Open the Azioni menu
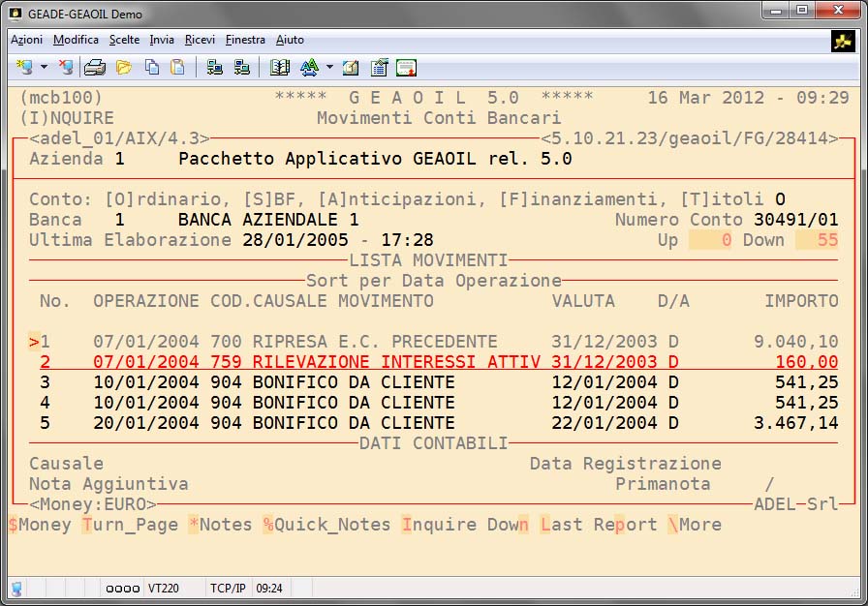868x606 pixels. point(26,40)
